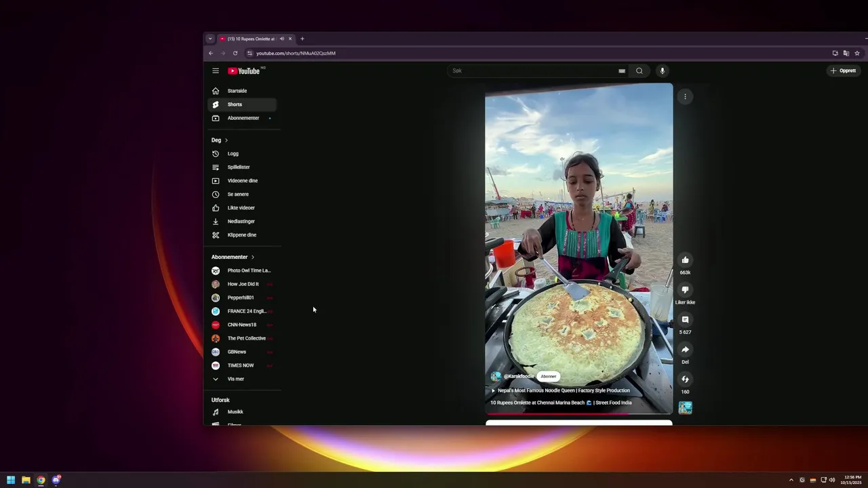Expand the Abonnementer subscriptions heading chevron
Viewport: 868px width, 488px height.
point(252,257)
